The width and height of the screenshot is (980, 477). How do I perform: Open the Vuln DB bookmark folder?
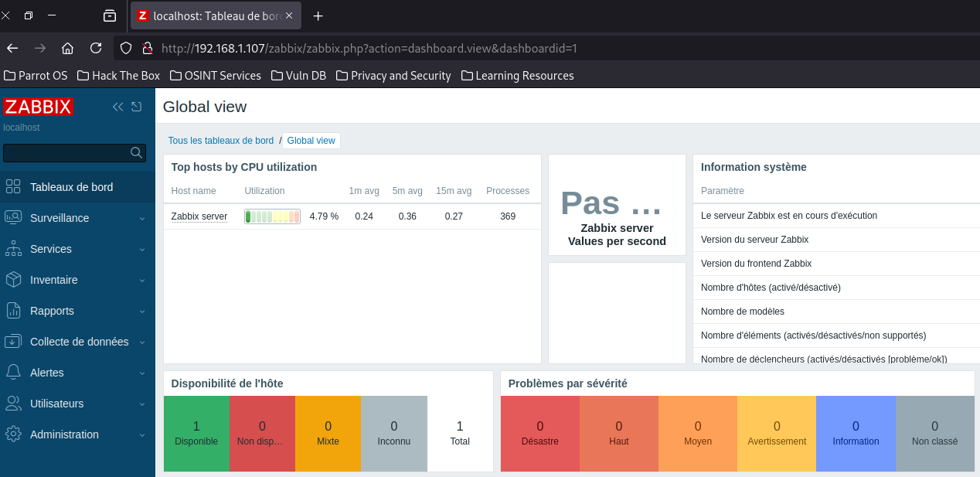point(298,75)
